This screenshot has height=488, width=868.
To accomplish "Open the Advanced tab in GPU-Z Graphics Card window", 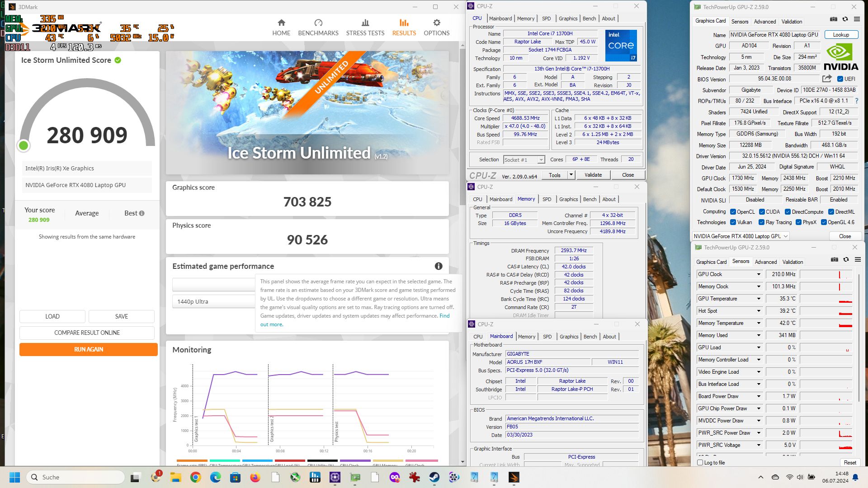I will coord(765,21).
